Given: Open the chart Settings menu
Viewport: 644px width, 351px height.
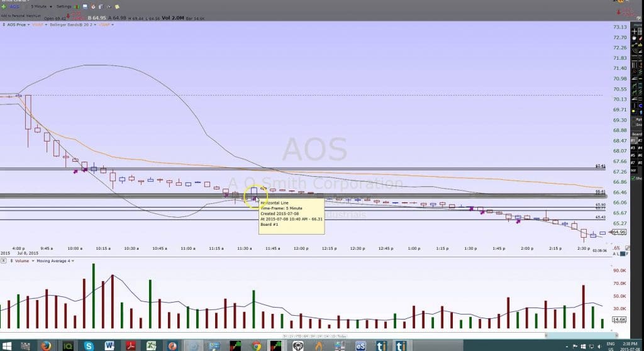Looking at the screenshot, I should pos(64,6).
